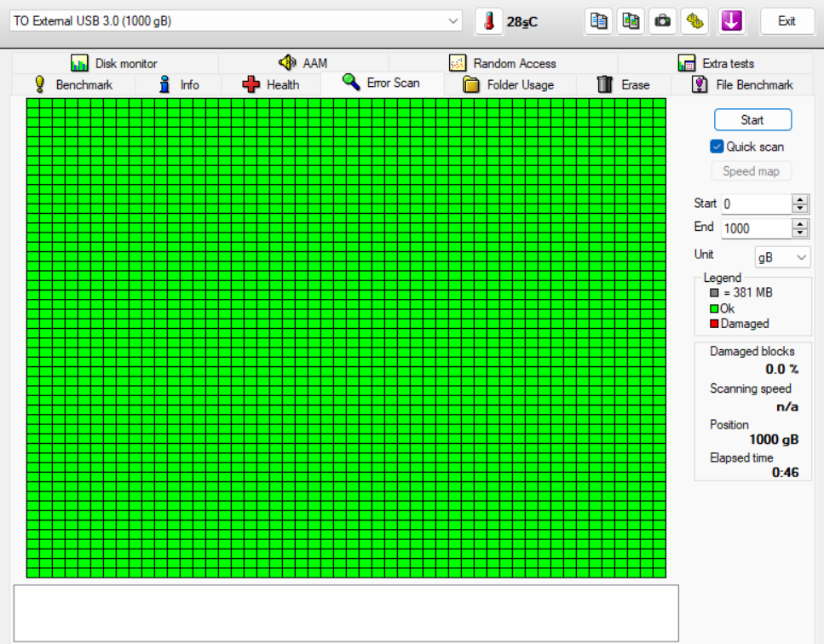Click the empty log box below grid
Screen dimensions: 824x644
[x=346, y=613]
